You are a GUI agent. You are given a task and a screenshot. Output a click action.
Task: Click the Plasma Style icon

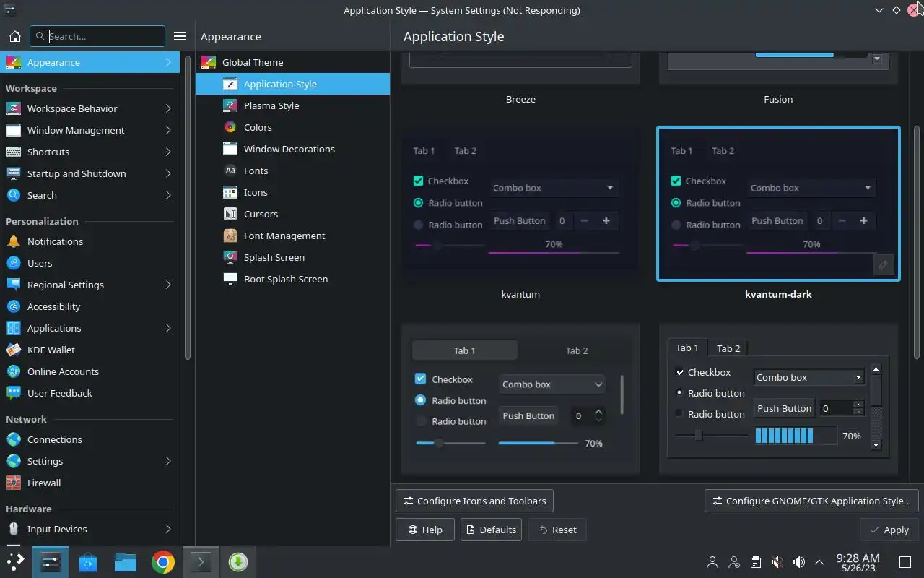[230, 105]
